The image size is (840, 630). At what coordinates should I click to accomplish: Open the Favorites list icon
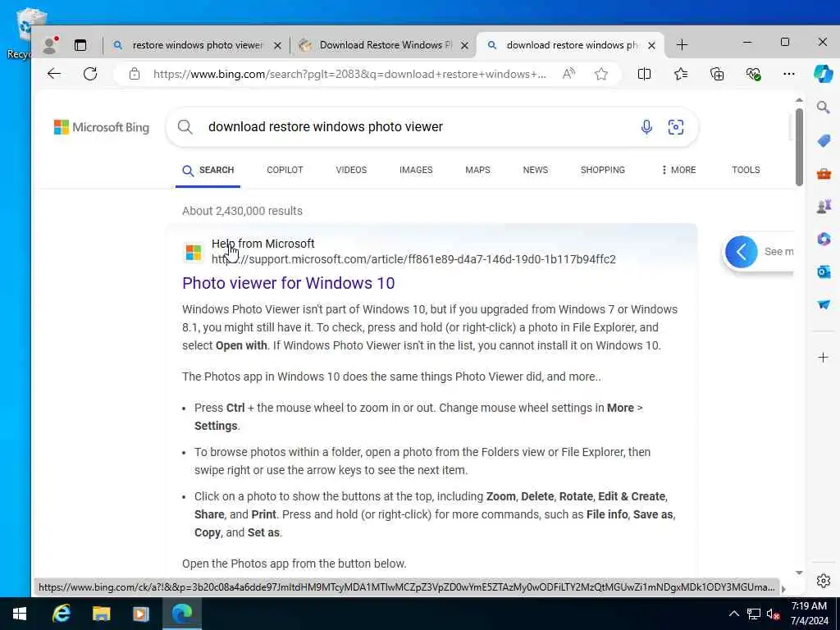click(x=681, y=74)
